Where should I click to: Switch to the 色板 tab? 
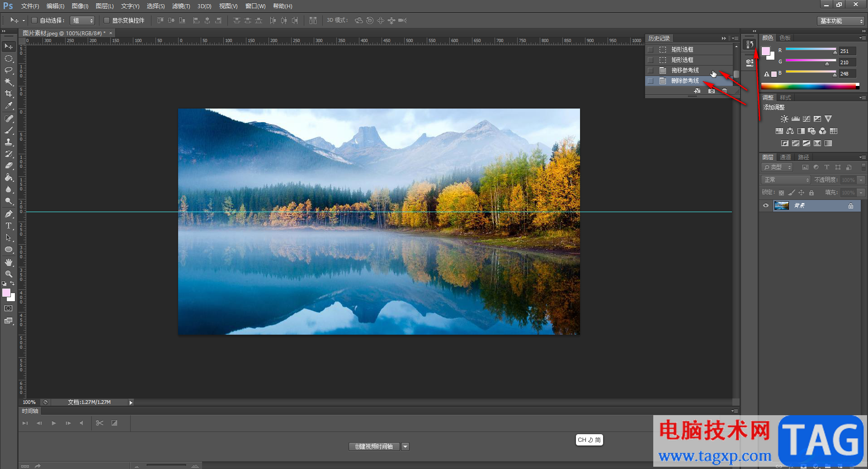coord(785,38)
